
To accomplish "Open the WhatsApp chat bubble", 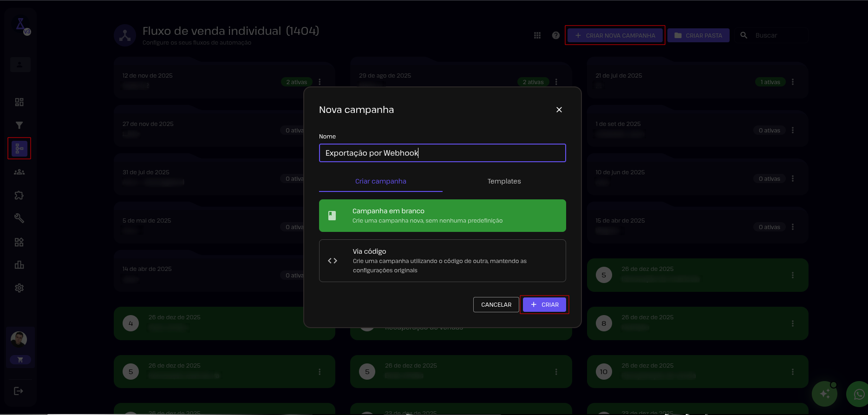I will (x=858, y=394).
